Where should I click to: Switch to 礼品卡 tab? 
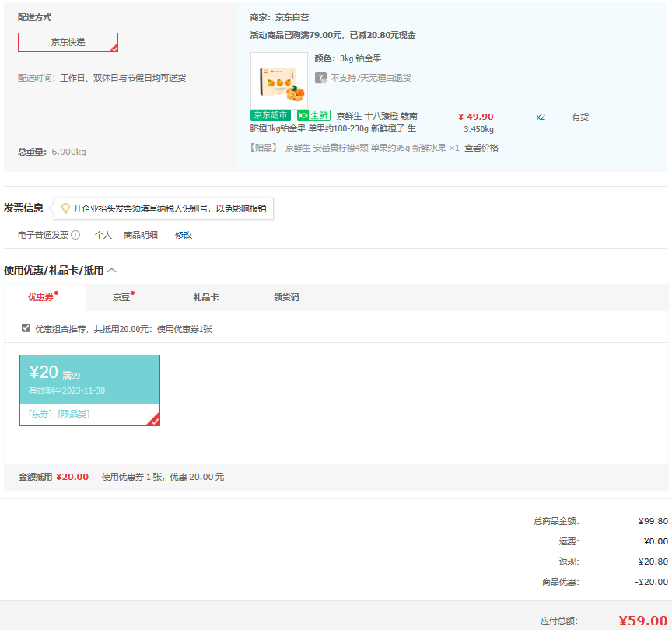[x=205, y=297]
